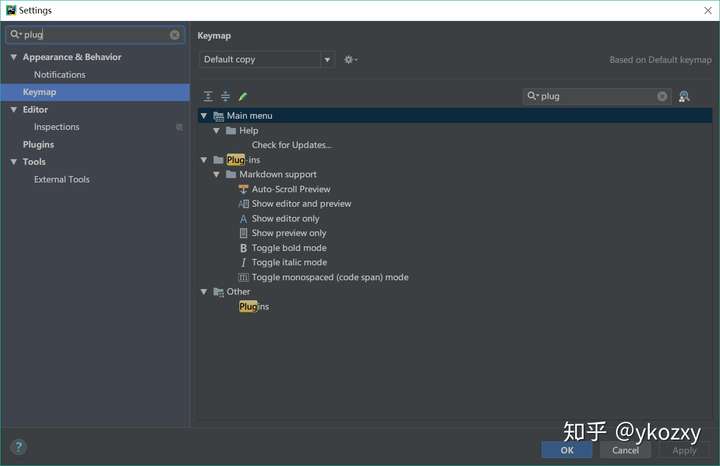The height and width of the screenshot is (466, 720).
Task: Collapse the Help tree node
Action: [x=216, y=131]
